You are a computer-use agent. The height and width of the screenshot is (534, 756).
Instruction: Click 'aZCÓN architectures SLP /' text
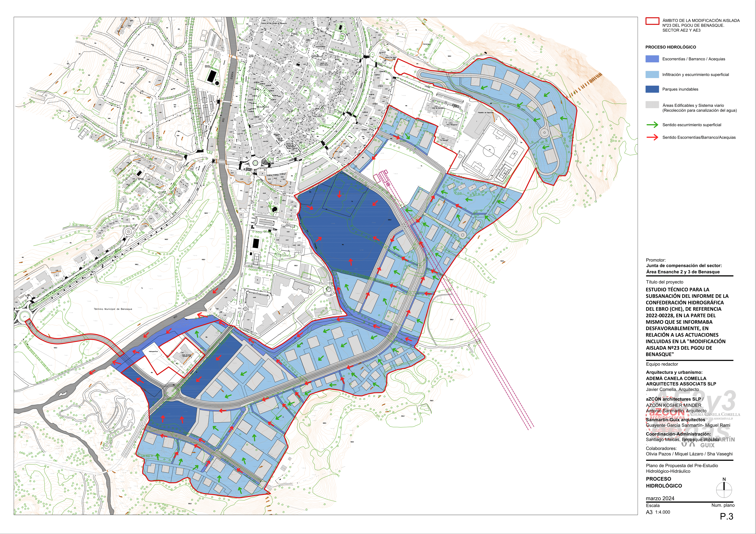[675, 399]
